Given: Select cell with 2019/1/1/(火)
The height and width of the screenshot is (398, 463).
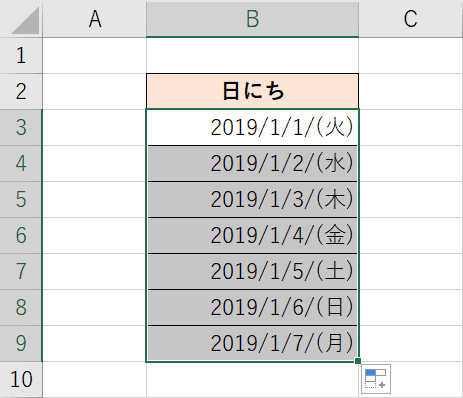Looking at the screenshot, I should [252, 127].
